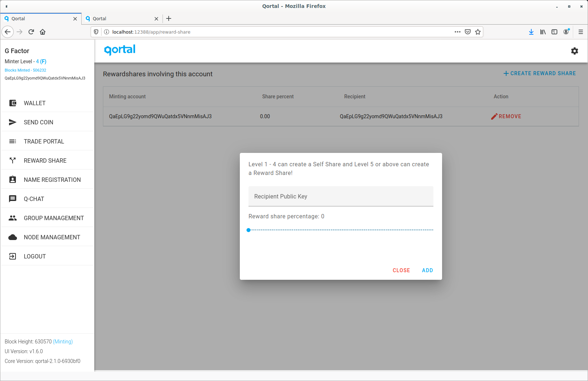This screenshot has height=381, width=588.
Task: Click the Q-Chat message icon
Action: (x=13, y=199)
